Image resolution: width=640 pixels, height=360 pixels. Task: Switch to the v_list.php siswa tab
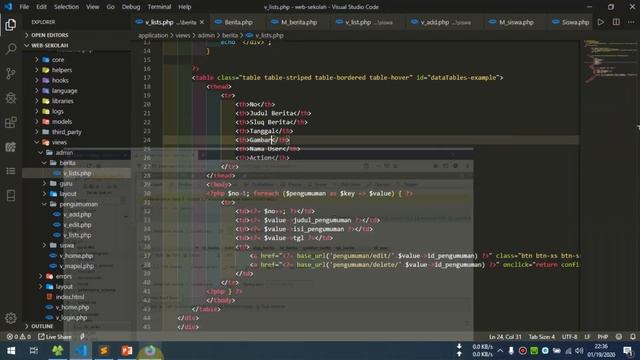point(368,22)
